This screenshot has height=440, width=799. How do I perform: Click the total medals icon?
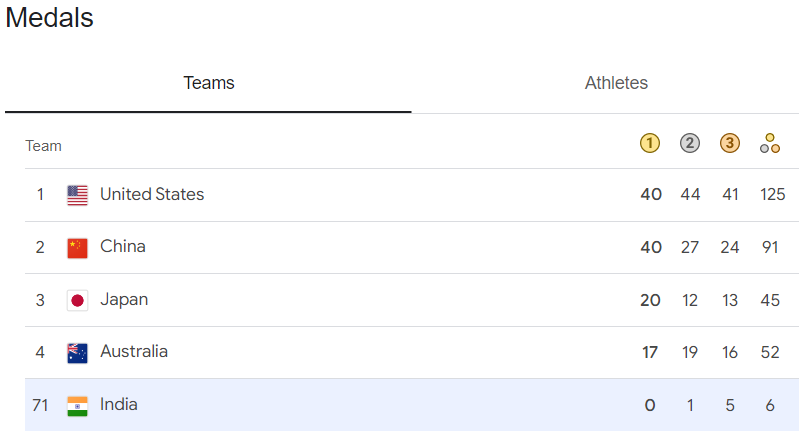click(770, 143)
